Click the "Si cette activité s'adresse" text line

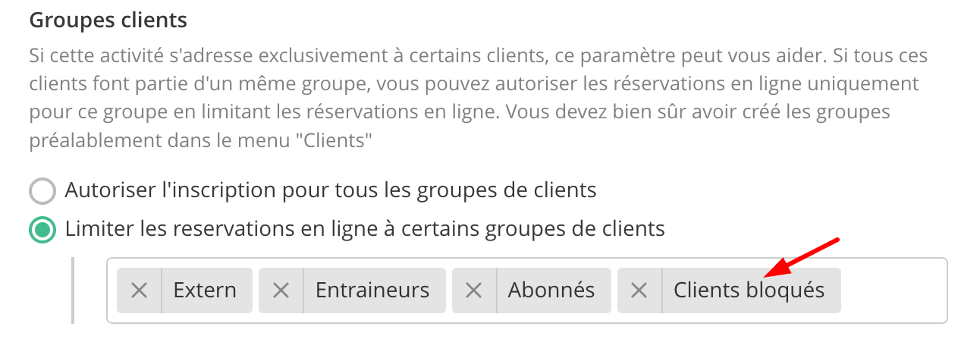[479, 57]
